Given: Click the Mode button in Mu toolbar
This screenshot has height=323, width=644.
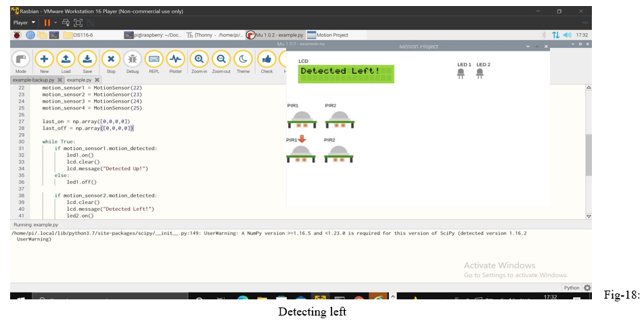Looking at the screenshot, I should [20, 61].
